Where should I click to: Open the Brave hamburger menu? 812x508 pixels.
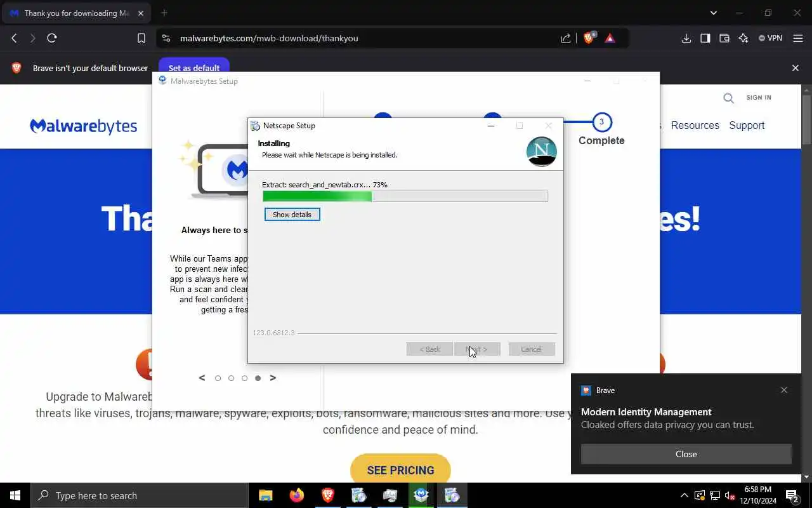click(798, 38)
